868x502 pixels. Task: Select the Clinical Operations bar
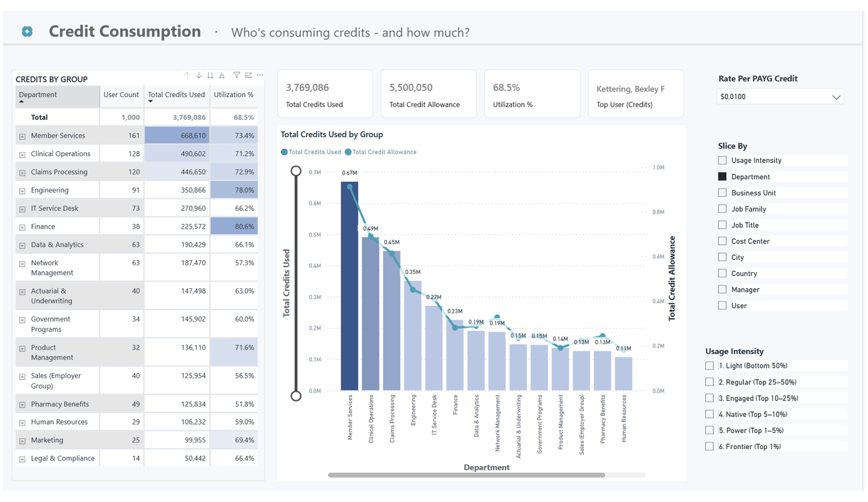pos(370,314)
